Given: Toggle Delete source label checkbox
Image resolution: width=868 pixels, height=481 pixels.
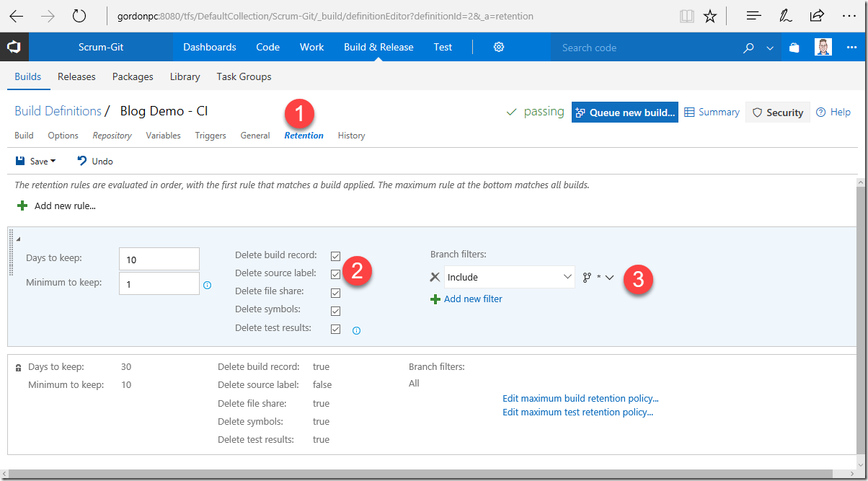Looking at the screenshot, I should coord(336,274).
